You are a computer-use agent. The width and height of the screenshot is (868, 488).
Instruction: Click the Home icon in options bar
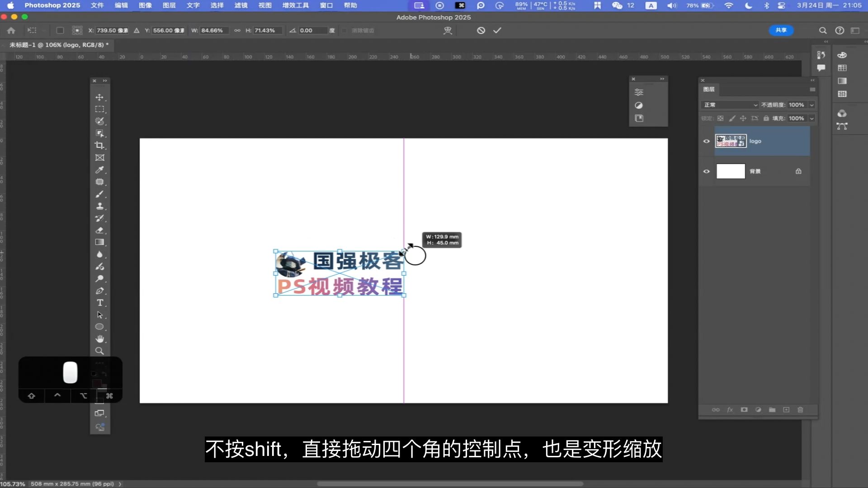coord(11,30)
